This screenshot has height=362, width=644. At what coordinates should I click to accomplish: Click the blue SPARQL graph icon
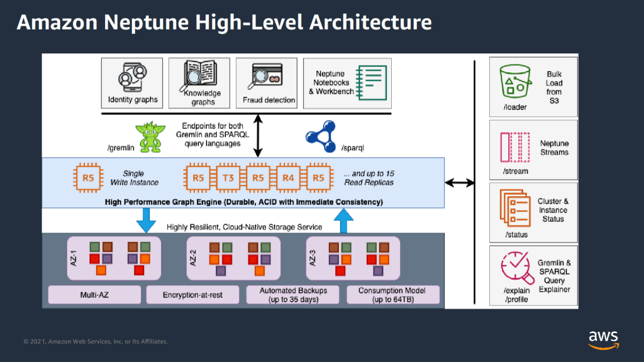click(x=321, y=136)
